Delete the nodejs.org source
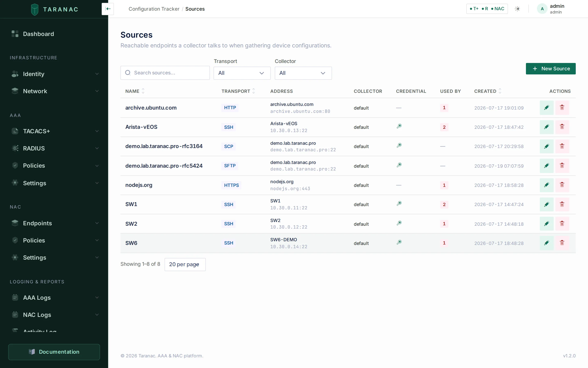The image size is (588, 368). point(562,185)
